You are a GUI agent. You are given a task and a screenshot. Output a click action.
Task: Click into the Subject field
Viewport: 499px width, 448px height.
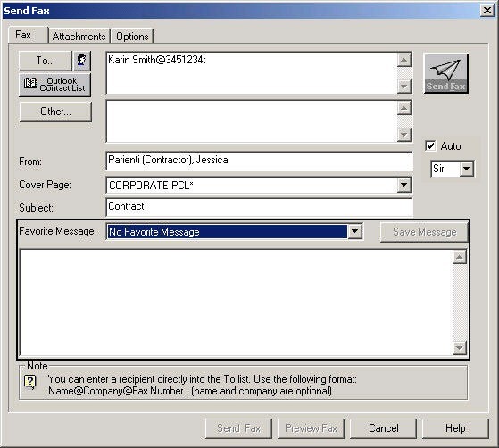tap(259, 207)
